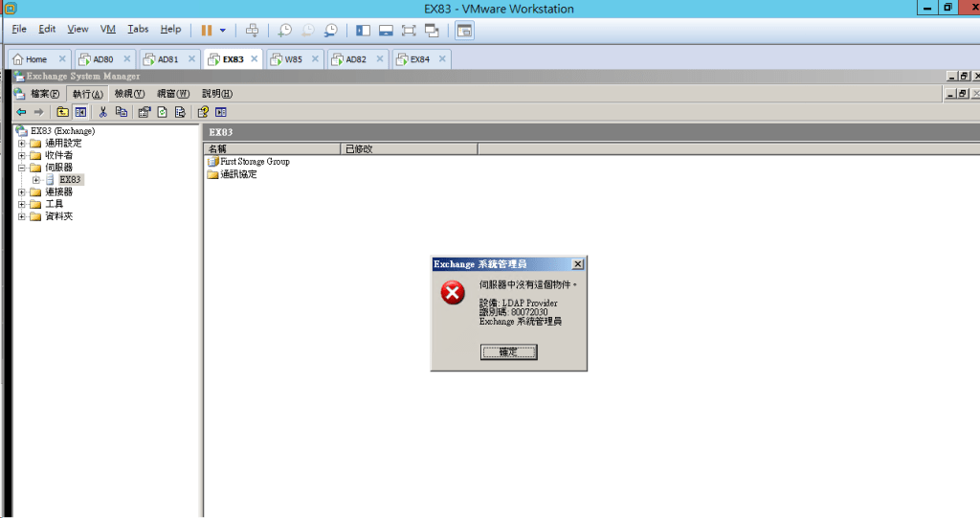Open the pause button dropdown arrow

(223, 31)
